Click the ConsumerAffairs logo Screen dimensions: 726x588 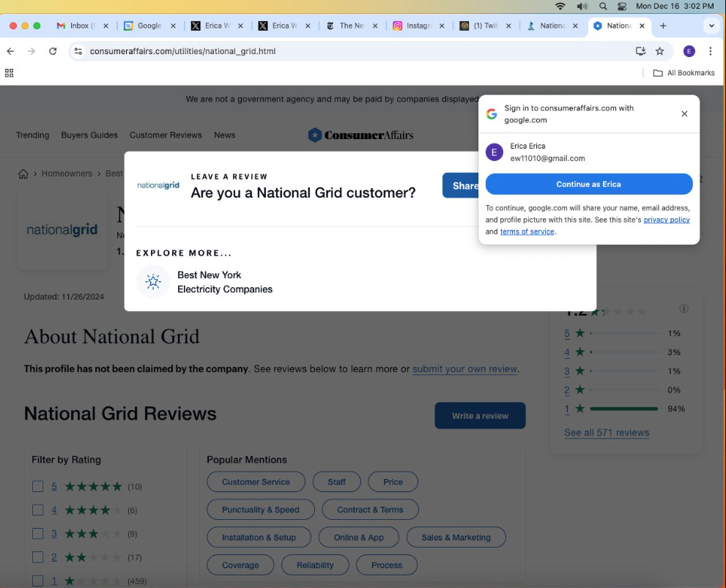(360, 135)
